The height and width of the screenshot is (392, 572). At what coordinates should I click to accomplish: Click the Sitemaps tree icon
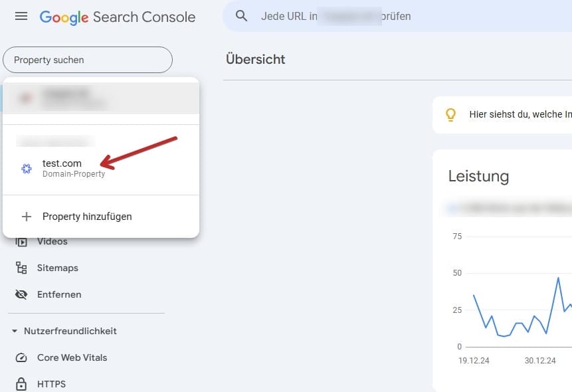coord(21,268)
